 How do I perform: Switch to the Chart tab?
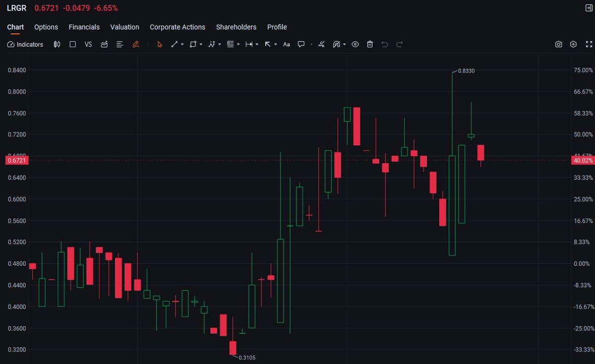point(15,27)
